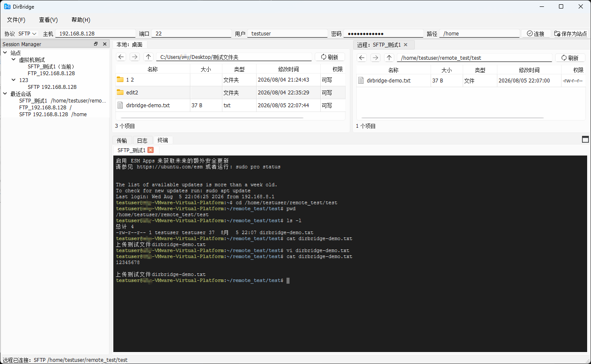This screenshot has height=364, width=591.
Task: Click remote pane horizontal scrollbar
Action: point(452,118)
